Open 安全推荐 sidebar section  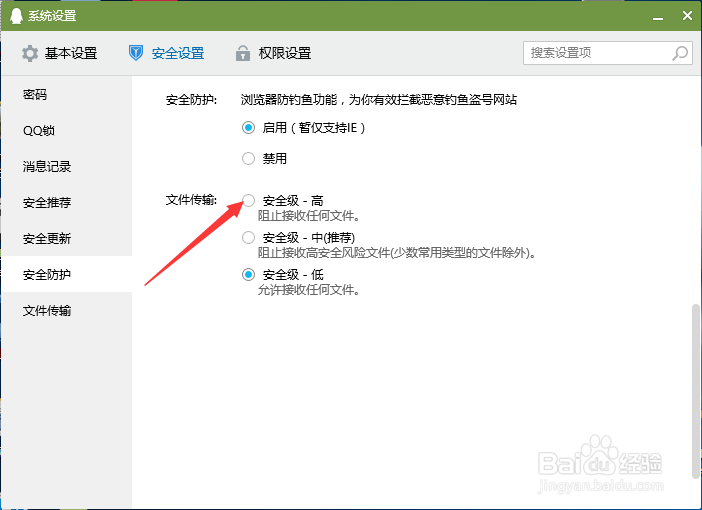coord(66,202)
